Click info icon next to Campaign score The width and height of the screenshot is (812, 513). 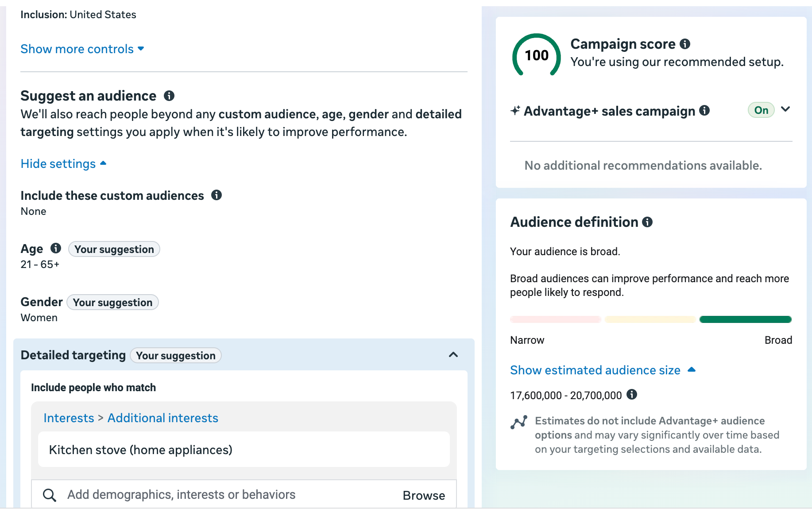[685, 44]
